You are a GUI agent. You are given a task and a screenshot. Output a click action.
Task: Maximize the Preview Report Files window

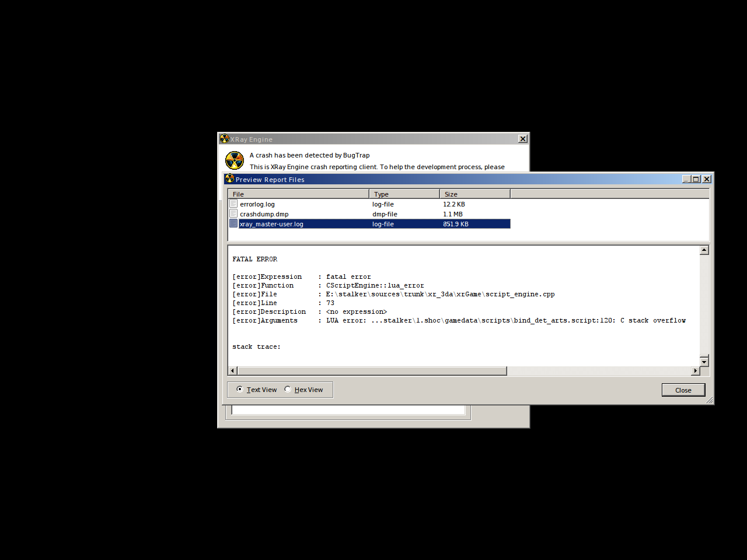click(696, 179)
